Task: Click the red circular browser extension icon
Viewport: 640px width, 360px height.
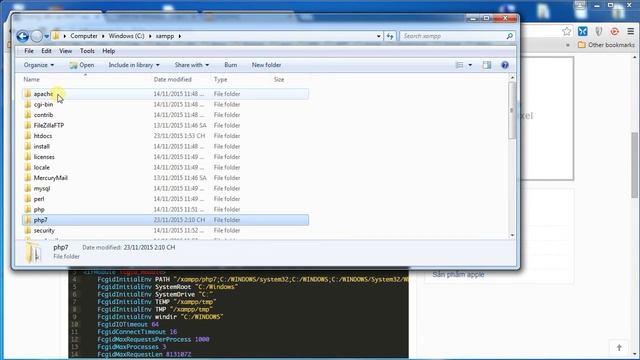Action: (x=615, y=31)
